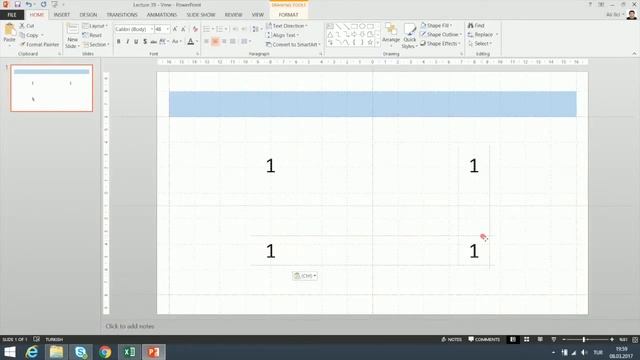Switch to the ANIMATIONS tab
This screenshot has width=640, height=360.
162,15
